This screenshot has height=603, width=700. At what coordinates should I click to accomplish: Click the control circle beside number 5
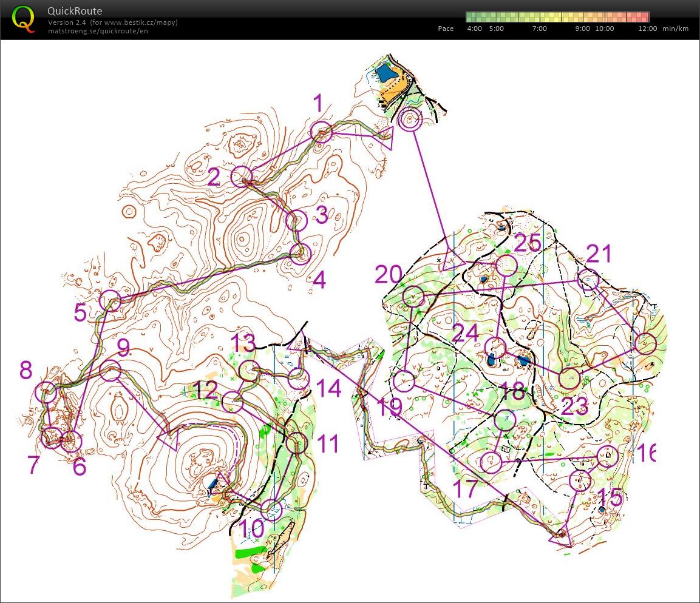point(110,301)
